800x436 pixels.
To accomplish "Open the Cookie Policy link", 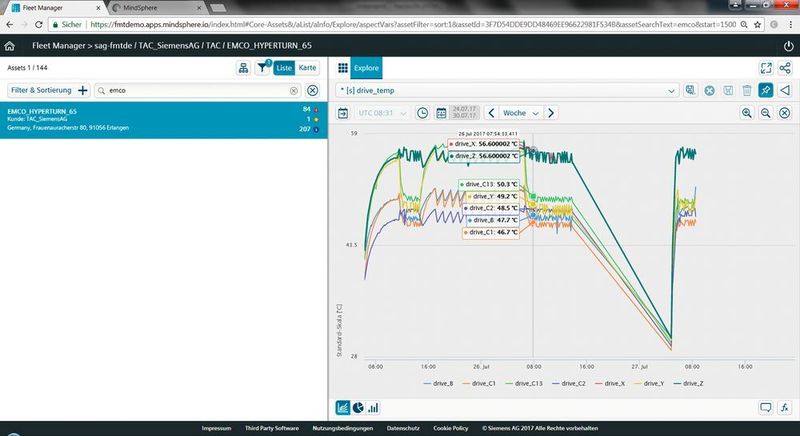I will click(x=451, y=428).
